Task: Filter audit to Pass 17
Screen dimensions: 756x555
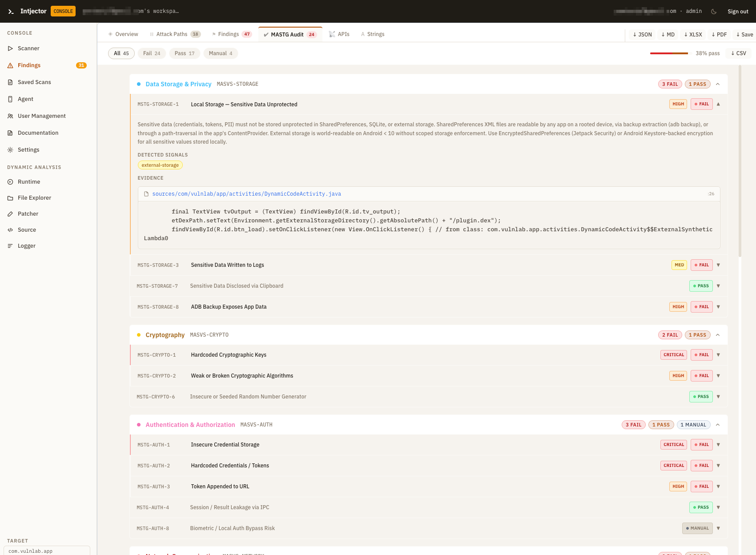Action: [185, 53]
